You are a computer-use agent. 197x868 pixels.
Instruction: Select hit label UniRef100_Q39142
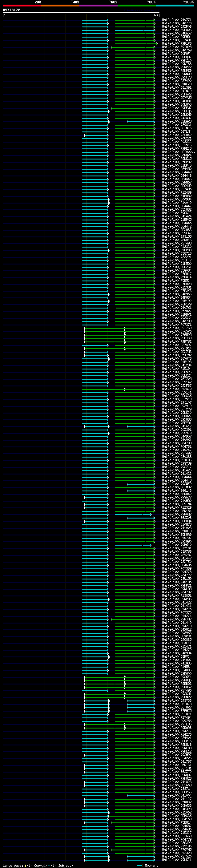click(176, 382)
